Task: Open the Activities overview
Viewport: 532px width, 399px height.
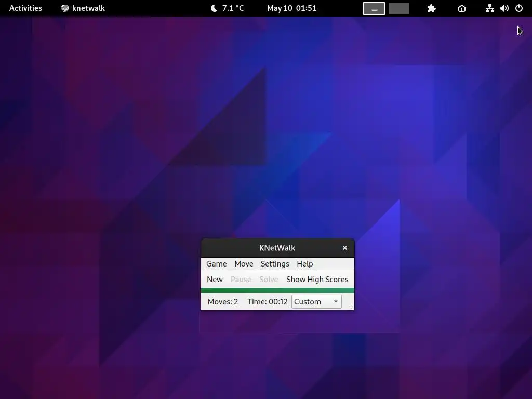Action: pyautogui.click(x=25, y=8)
